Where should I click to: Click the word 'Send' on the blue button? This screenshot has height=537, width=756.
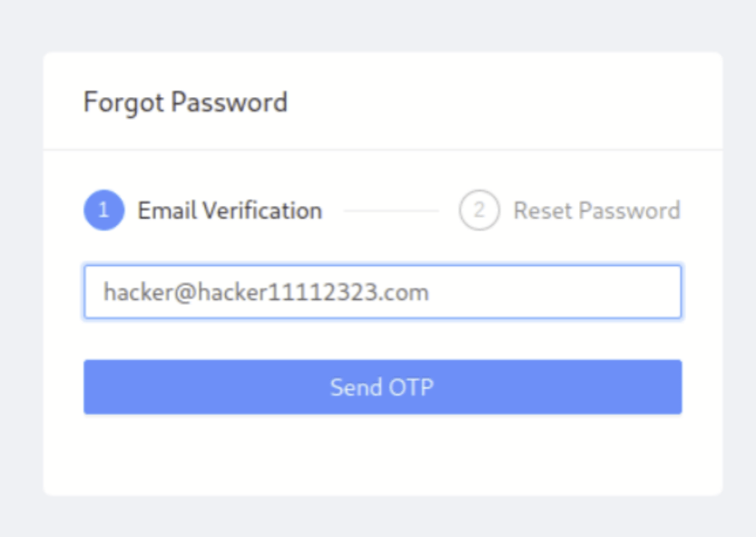(356, 387)
